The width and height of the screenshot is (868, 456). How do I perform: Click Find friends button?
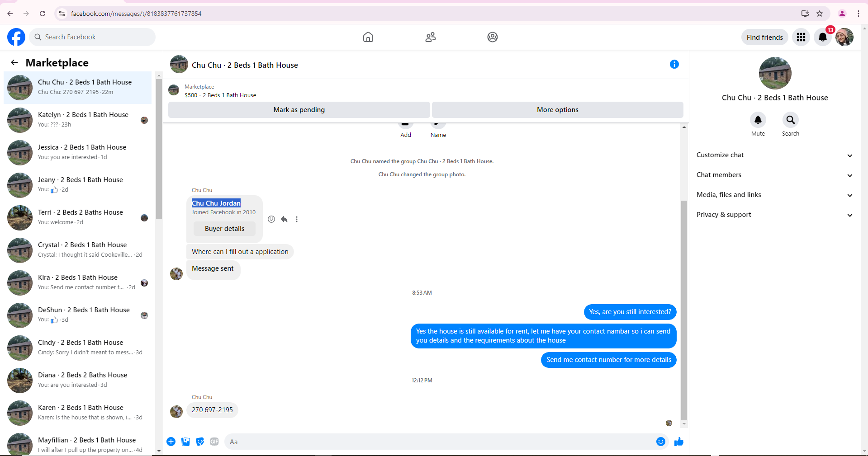pos(764,37)
